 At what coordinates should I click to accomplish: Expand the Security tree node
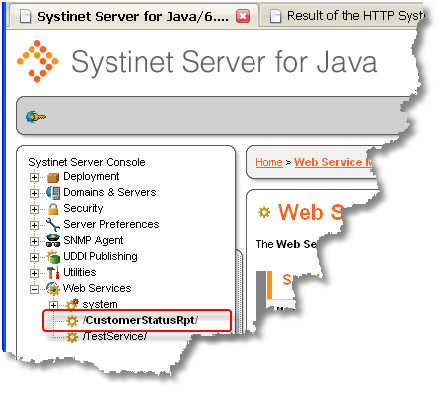[x=34, y=209]
